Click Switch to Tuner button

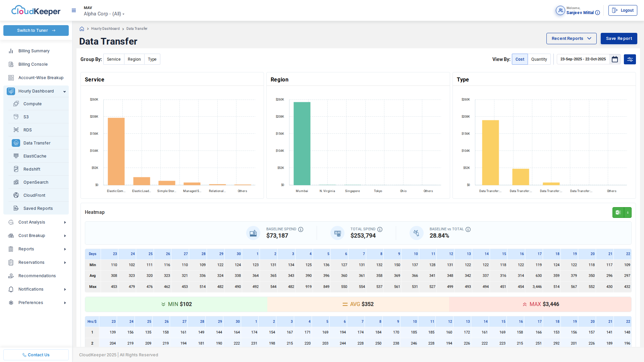tap(36, 31)
